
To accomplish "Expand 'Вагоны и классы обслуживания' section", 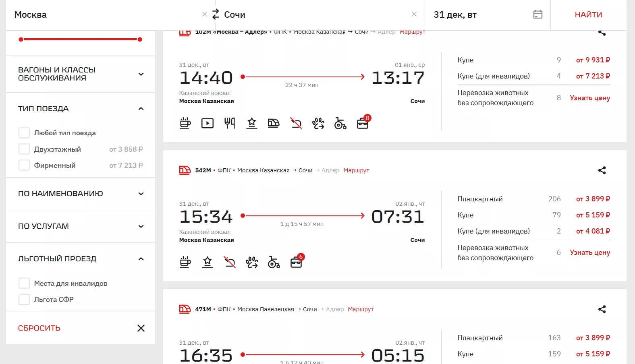I will click(x=141, y=74).
